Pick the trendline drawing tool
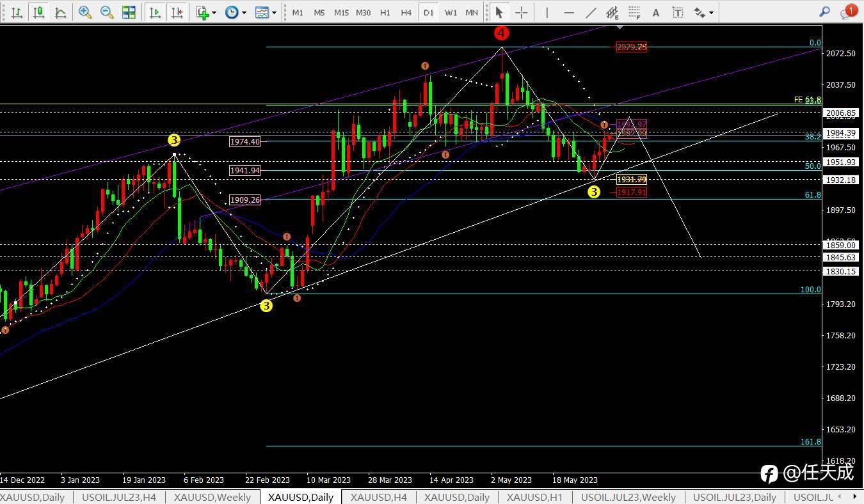Viewport: 864px width, 504px height. [590, 12]
